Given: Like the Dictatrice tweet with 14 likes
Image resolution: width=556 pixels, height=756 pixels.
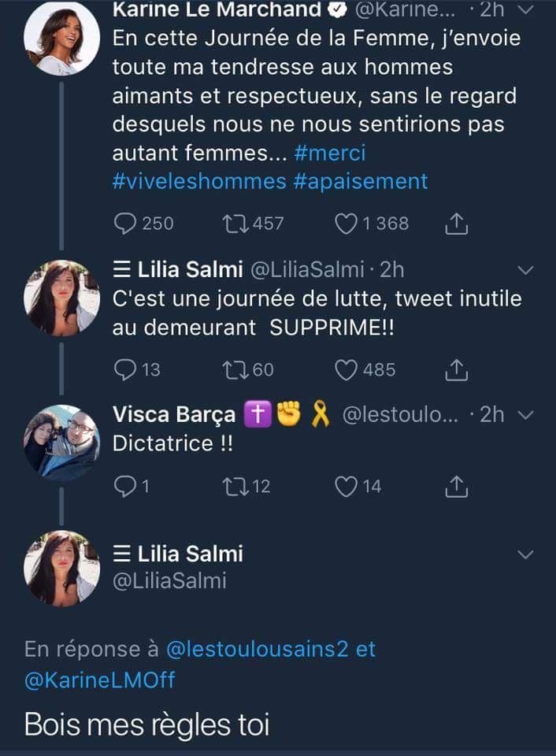Looking at the screenshot, I should [347, 487].
